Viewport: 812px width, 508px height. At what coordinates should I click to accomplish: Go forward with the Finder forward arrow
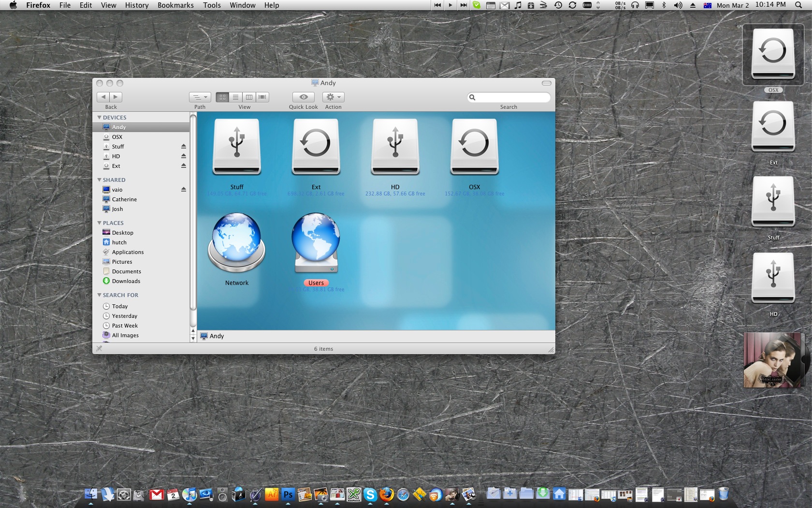pos(116,97)
